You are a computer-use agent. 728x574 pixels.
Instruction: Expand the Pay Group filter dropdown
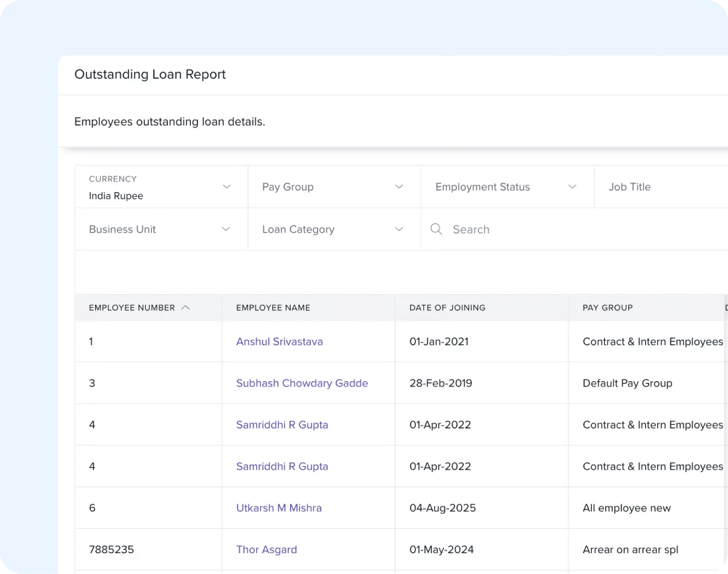(334, 187)
